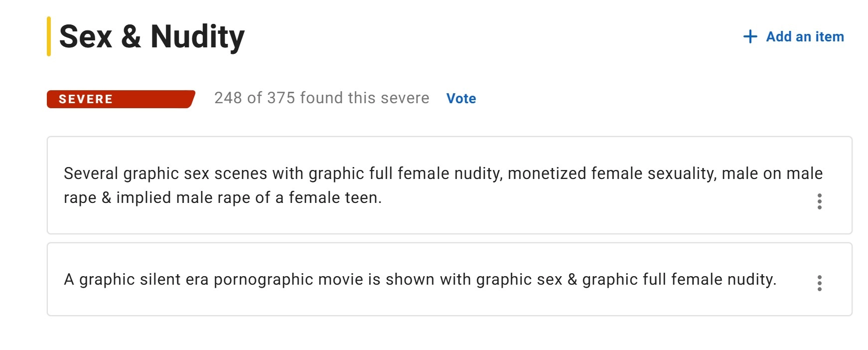The image size is (868, 350).
Task: Click the word "Nudity" in the heading
Action: click(x=197, y=36)
